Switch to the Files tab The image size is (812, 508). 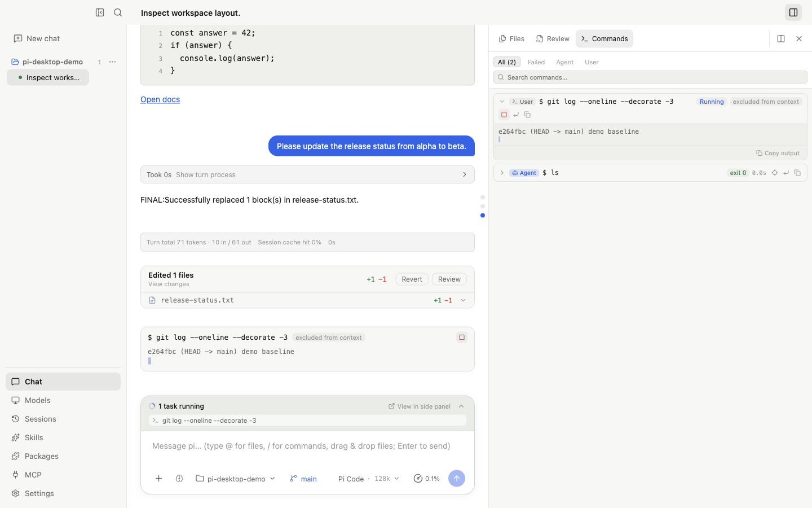[x=511, y=39]
